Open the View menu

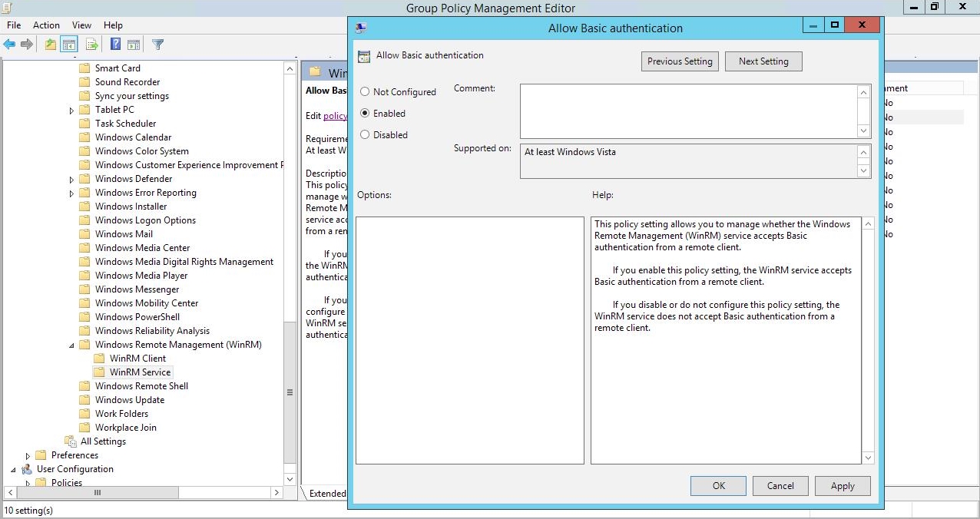pos(81,25)
